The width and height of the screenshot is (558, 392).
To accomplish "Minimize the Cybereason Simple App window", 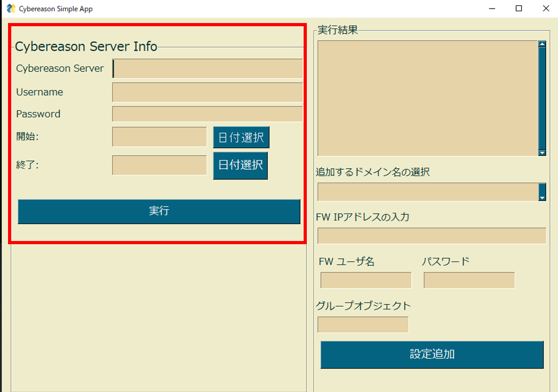I will click(492, 9).
